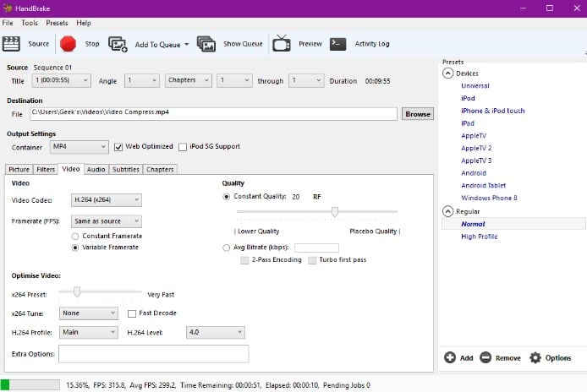Click the Source clapperboard icon
587x392 pixels.
tap(11, 44)
